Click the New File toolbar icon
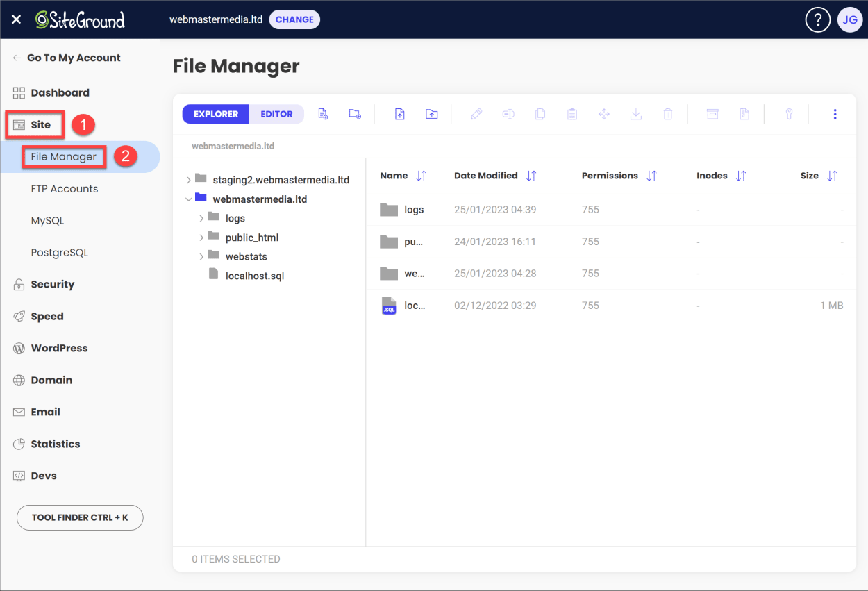 (x=323, y=114)
